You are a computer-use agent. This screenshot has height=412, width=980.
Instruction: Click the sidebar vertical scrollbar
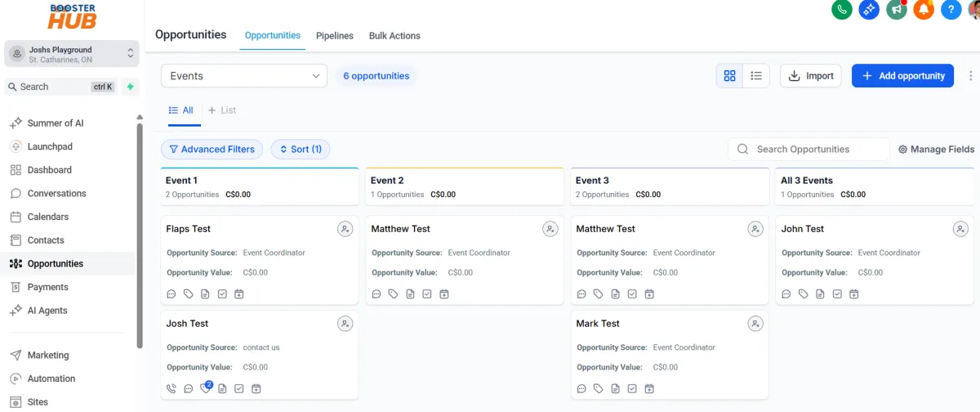click(139, 237)
